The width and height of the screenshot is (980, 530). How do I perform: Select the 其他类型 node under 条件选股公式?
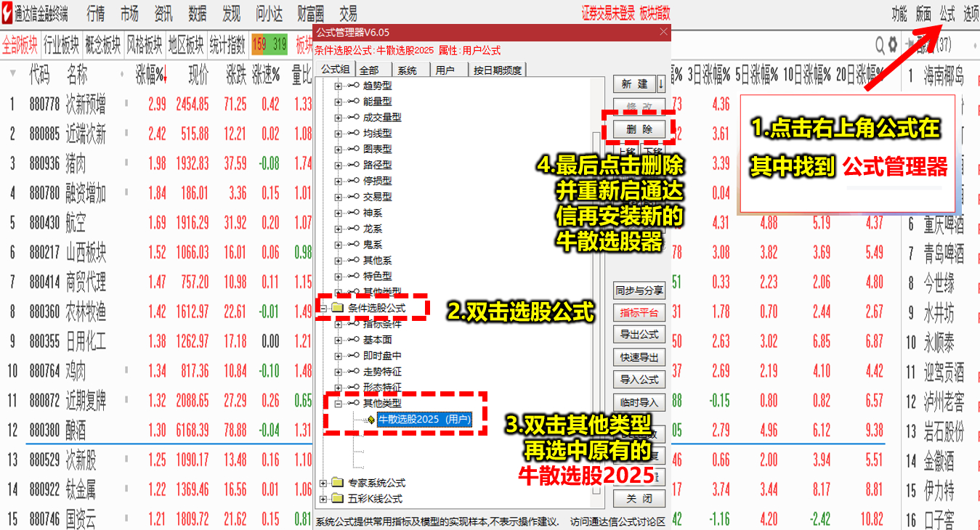(382, 403)
